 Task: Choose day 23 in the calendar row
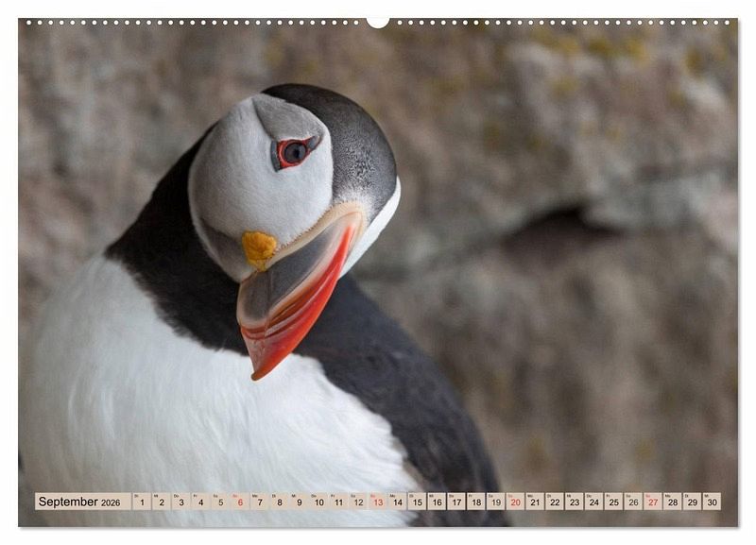tap(575, 502)
